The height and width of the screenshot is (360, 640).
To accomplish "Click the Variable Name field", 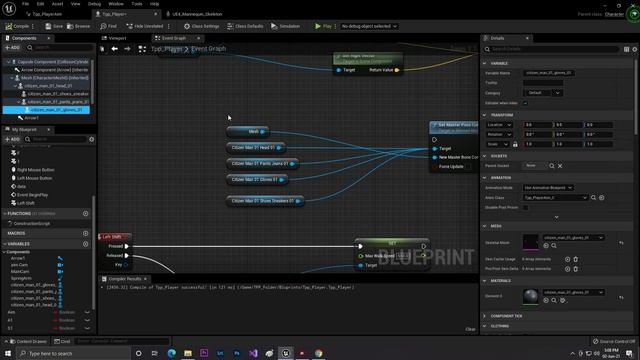I will (x=549, y=73).
